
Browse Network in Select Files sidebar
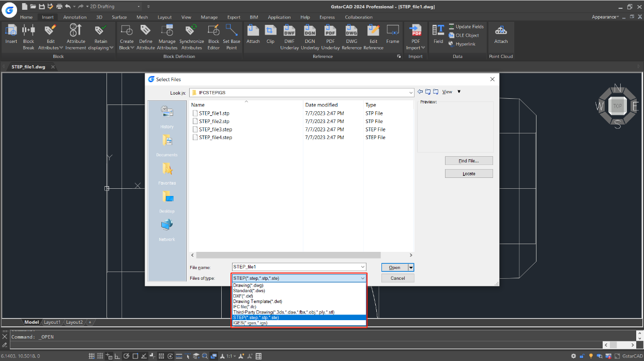167,230
